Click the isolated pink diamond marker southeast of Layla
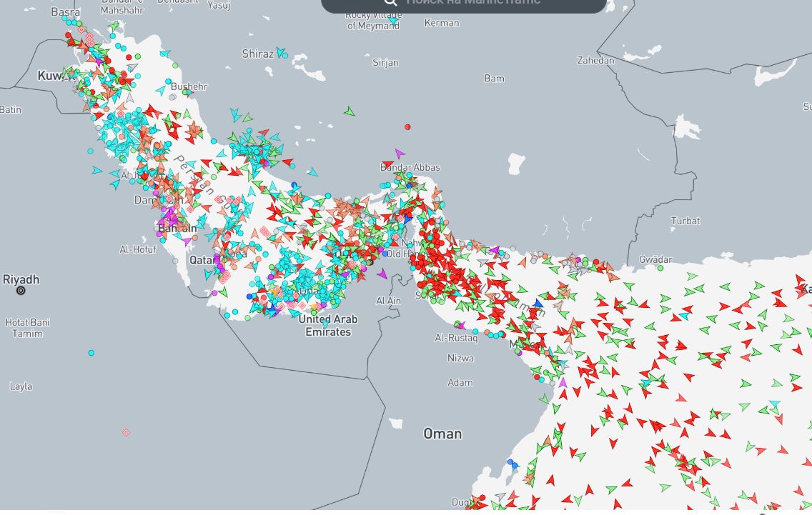This screenshot has width=812, height=515. [x=126, y=432]
